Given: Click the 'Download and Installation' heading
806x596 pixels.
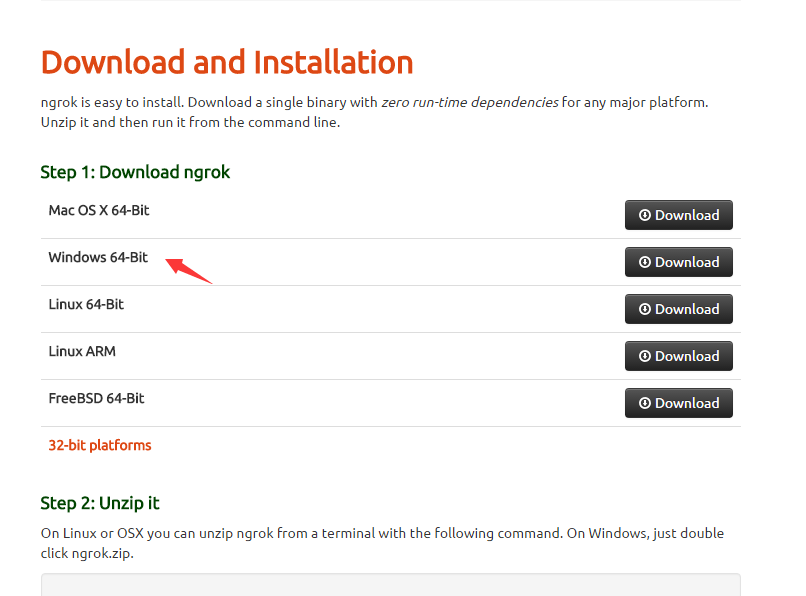Looking at the screenshot, I should click(x=227, y=62).
